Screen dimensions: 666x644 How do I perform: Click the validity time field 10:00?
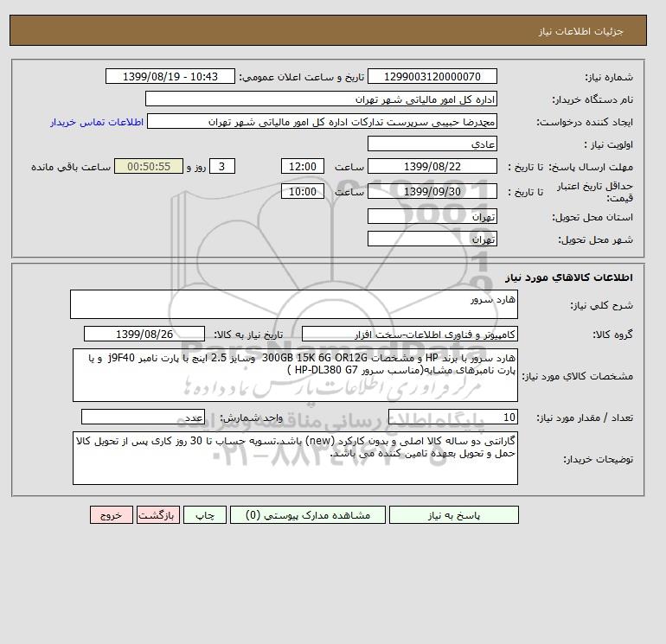click(x=303, y=191)
